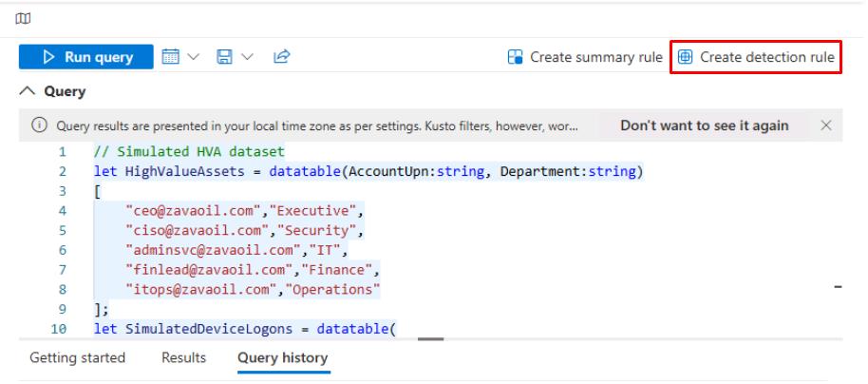
Task: Click the calendar time range icon
Action: [x=171, y=57]
